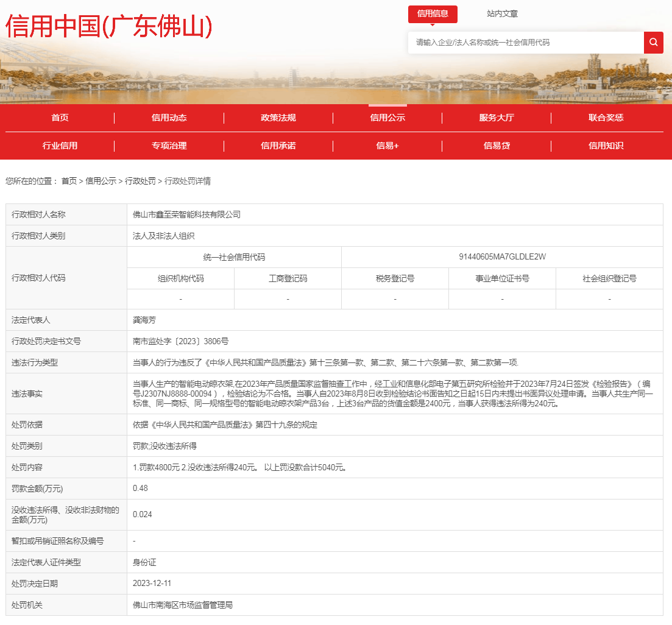Image resolution: width=672 pixels, height=625 pixels.
Task: Click the fine amount 0.48
Action: pos(140,489)
